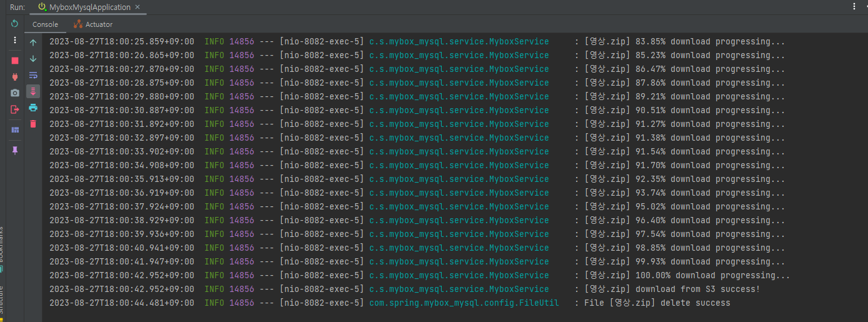Click the log line showing 83.85% download progressing
The image size is (868, 322).
(417, 41)
